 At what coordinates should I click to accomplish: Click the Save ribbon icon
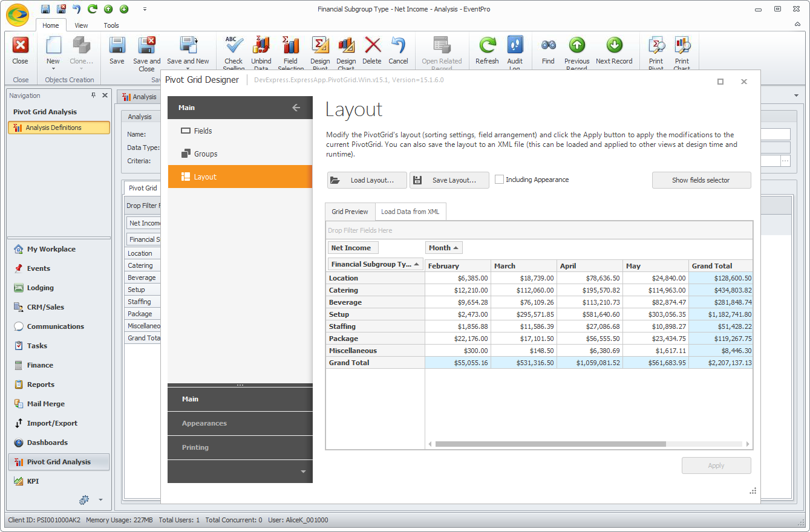coord(117,46)
